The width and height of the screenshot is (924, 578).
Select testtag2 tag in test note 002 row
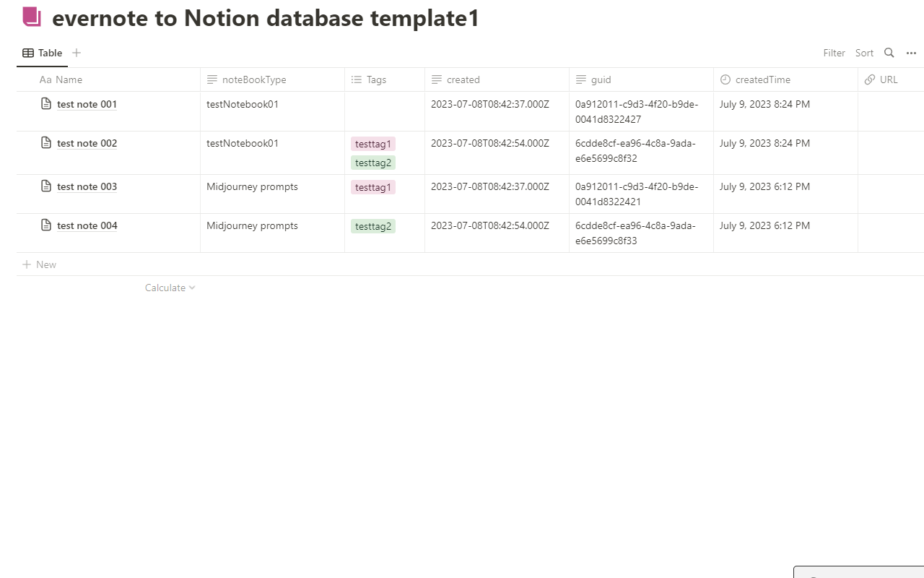373,163
